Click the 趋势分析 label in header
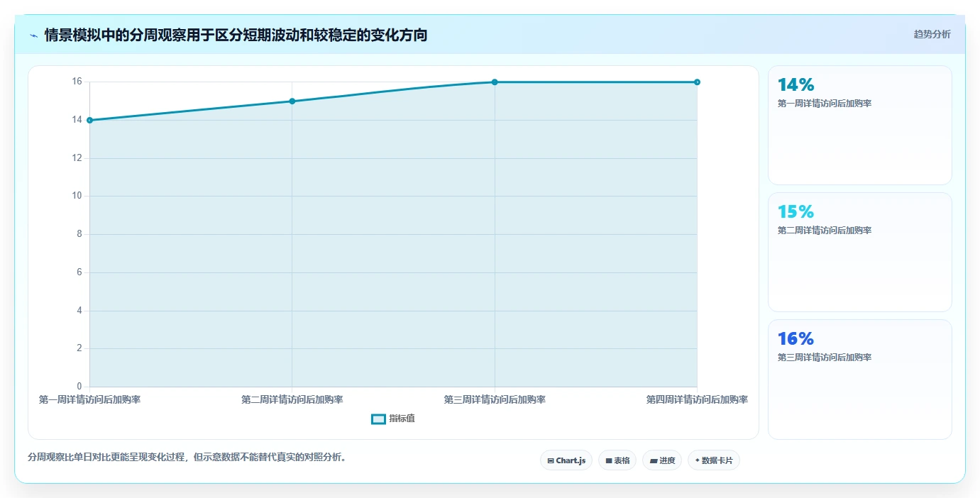 932,34
